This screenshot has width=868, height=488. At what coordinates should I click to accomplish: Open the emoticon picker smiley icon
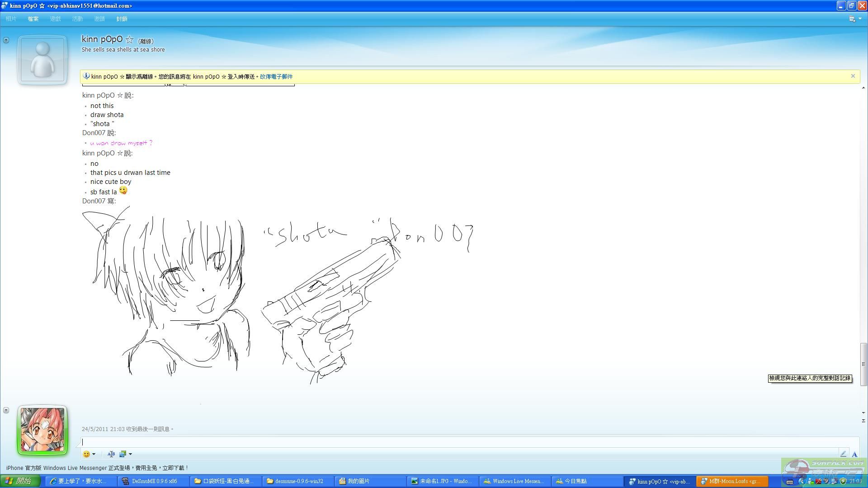[86, 454]
